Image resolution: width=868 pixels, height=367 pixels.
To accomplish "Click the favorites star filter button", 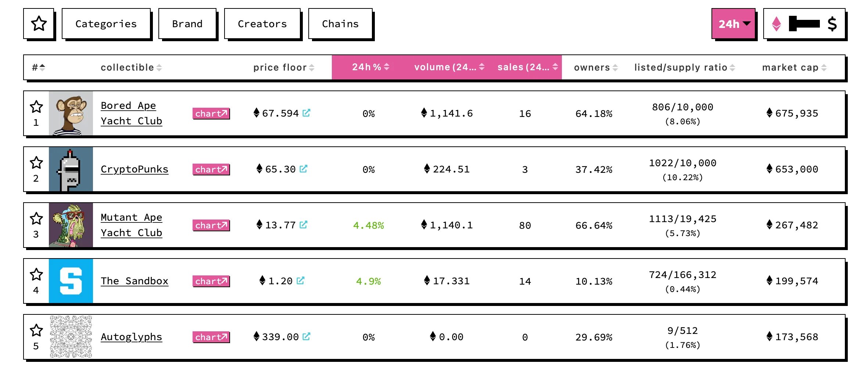I will (x=39, y=24).
